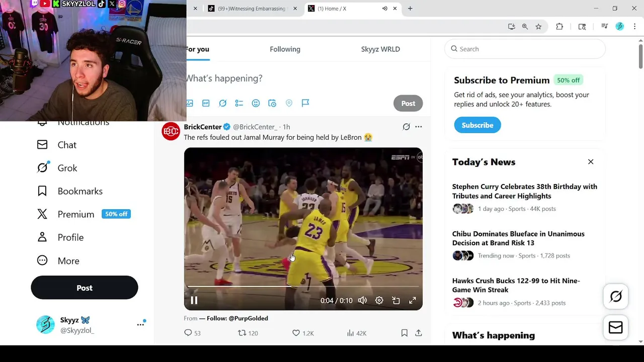This screenshot has height=362, width=644.
Task: Open the browser extensions puzzle icon
Action: click(559, 27)
